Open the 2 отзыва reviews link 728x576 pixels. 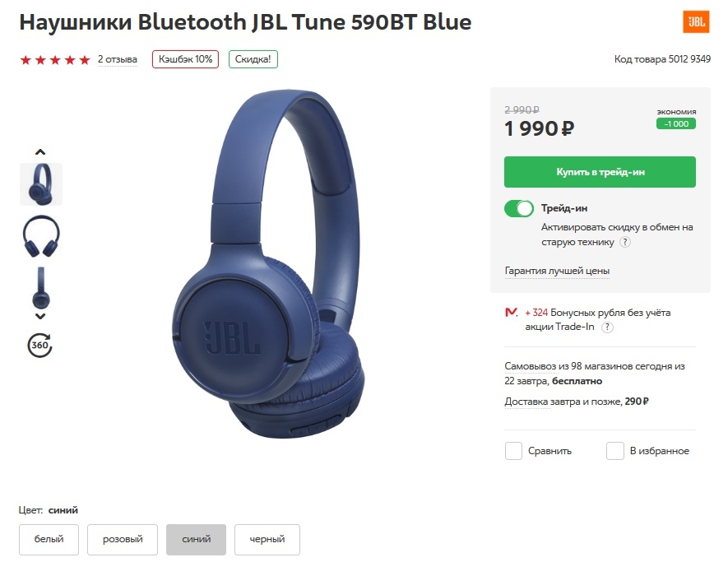(118, 59)
